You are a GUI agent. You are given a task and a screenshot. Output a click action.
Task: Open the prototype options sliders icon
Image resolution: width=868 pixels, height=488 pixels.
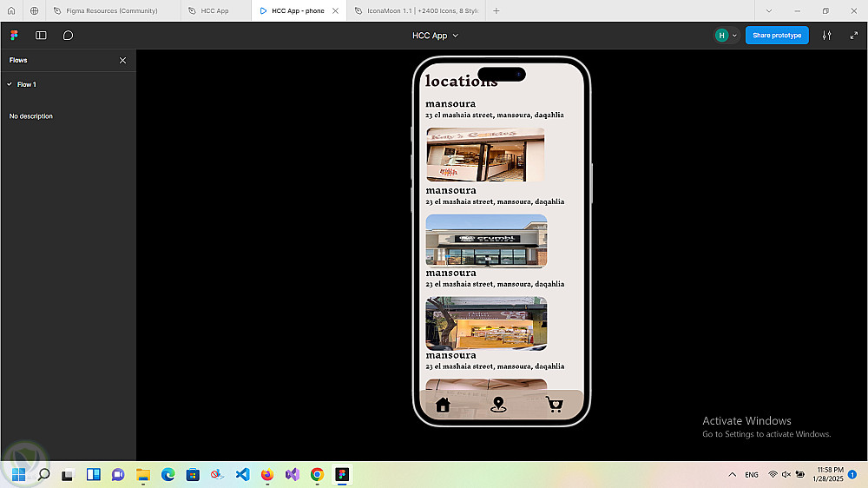(x=826, y=36)
